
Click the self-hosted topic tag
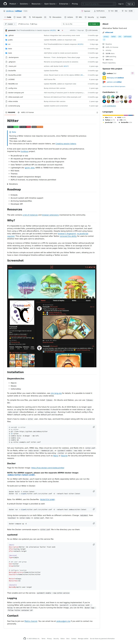coord(127,36)
